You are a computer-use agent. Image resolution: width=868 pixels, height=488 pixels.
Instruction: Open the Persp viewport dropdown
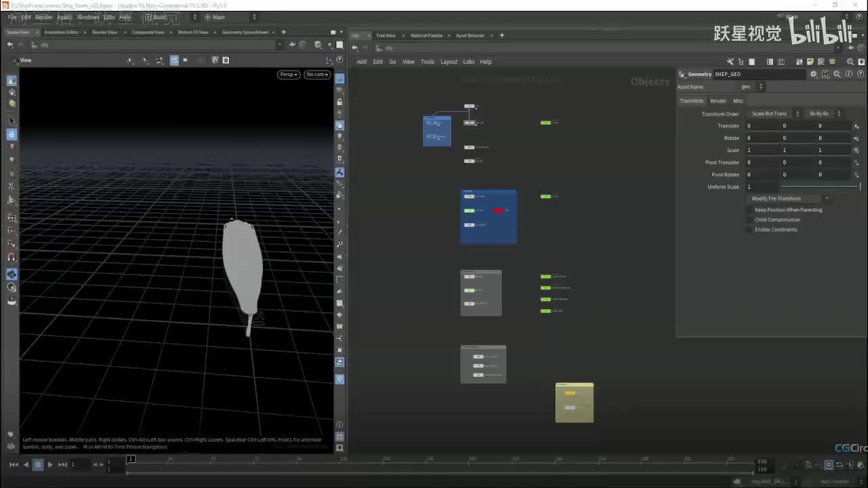point(288,75)
